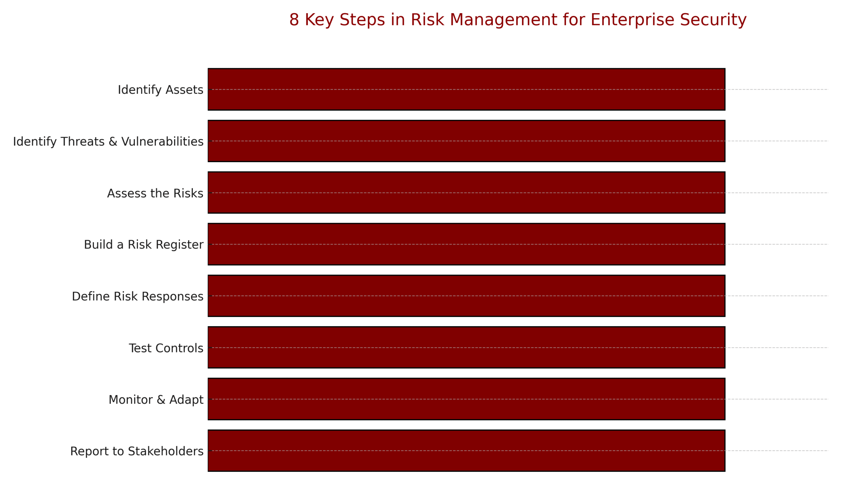The width and height of the screenshot is (841, 504).
Task: Select the "Assess the Risks" label text
Action: pos(155,193)
